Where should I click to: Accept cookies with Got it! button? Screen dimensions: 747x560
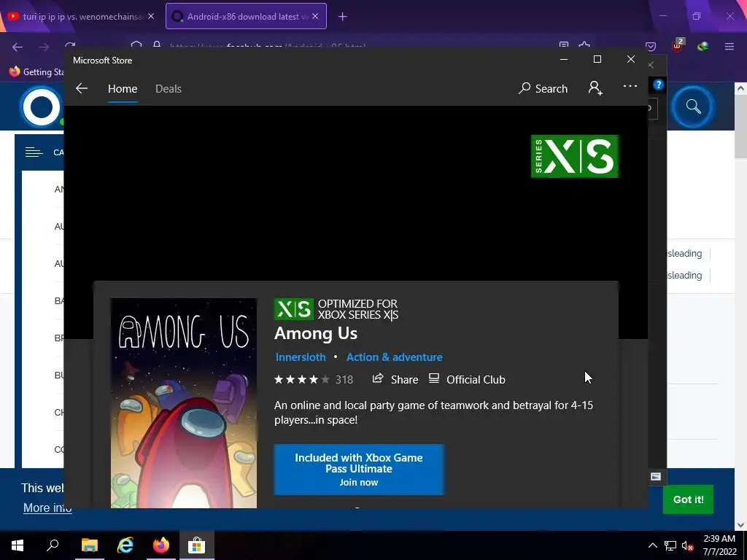pyautogui.click(x=688, y=499)
